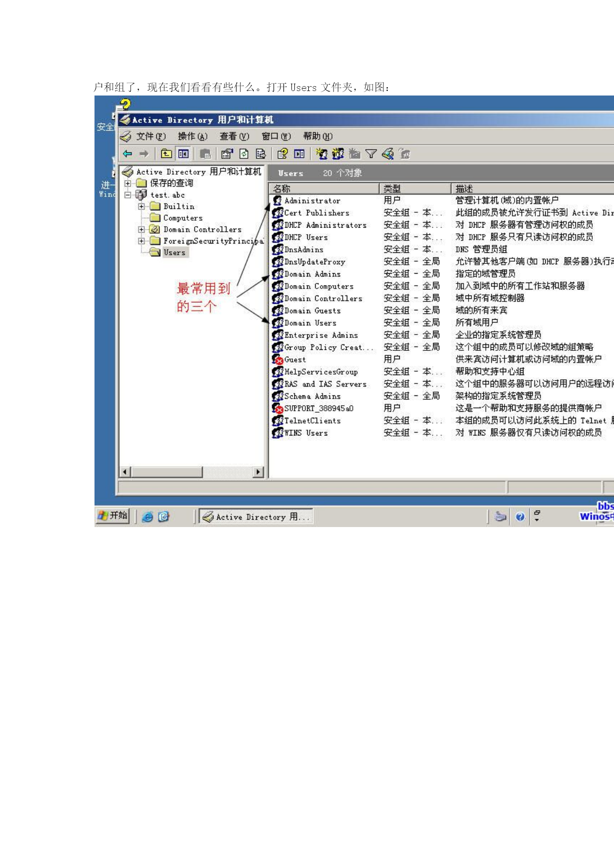The height and width of the screenshot is (868, 614).
Task: Click the Forward arrow toolbar button
Action: tap(144, 154)
